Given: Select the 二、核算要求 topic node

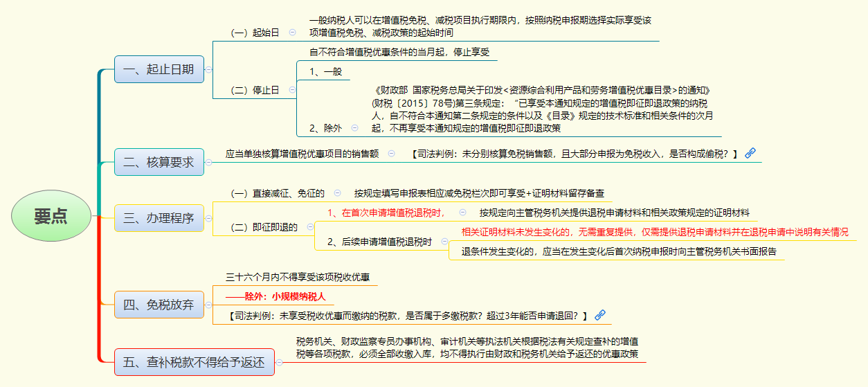Looking at the screenshot, I should coord(159,163).
